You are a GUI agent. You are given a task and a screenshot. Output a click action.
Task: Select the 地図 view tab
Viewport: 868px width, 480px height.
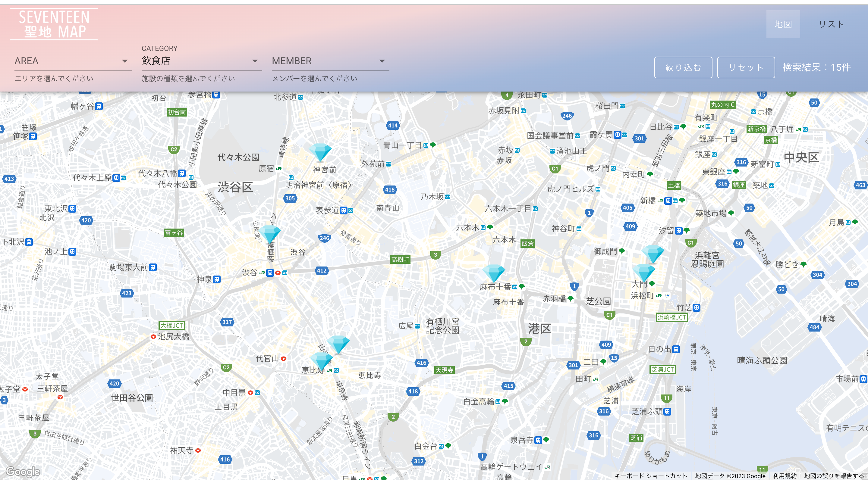(783, 24)
